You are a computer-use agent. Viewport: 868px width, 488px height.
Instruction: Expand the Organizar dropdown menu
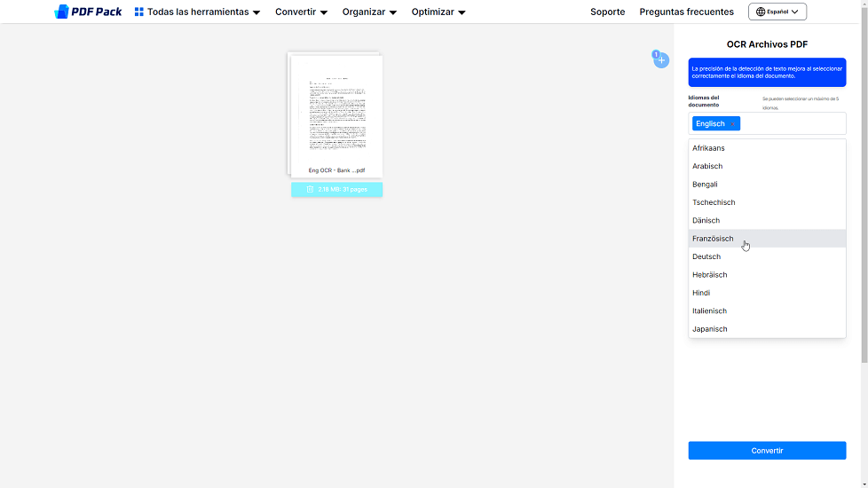[x=369, y=12]
